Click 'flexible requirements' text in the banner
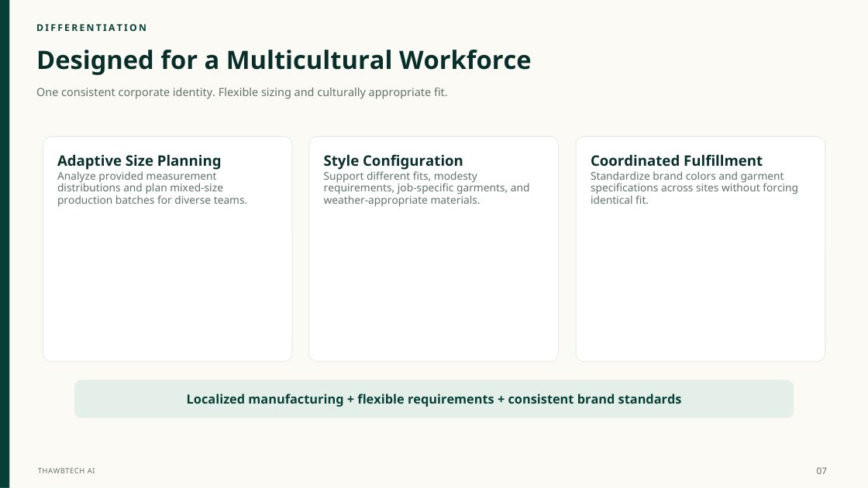This screenshot has height=488, width=868. [x=425, y=399]
